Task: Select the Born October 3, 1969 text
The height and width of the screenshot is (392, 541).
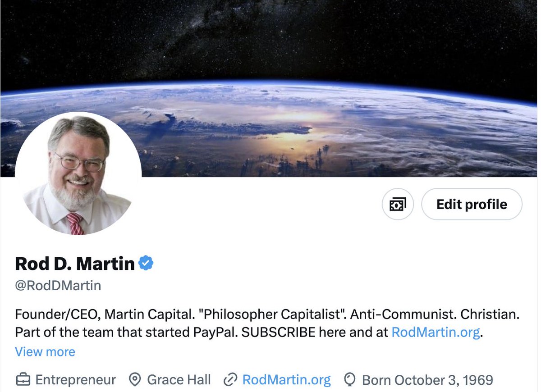Action: coord(427,380)
